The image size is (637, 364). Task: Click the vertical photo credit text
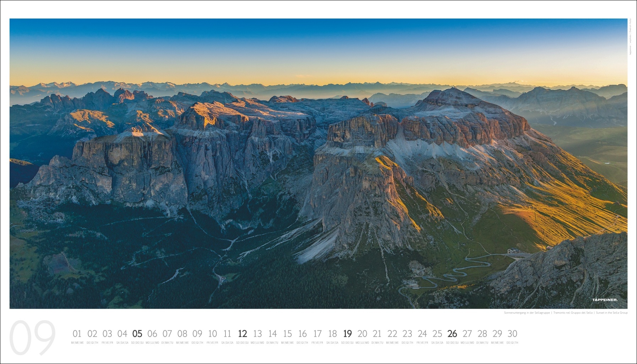coord(630,37)
